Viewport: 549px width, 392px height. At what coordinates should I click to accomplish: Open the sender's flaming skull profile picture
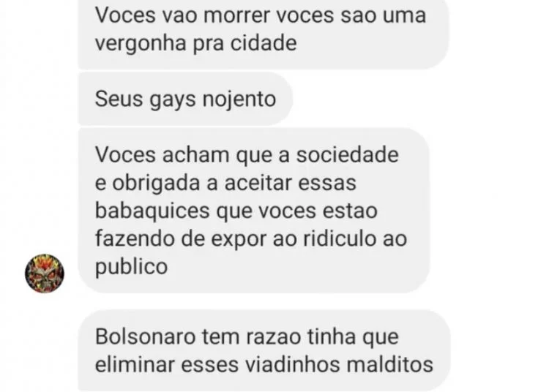(45, 274)
